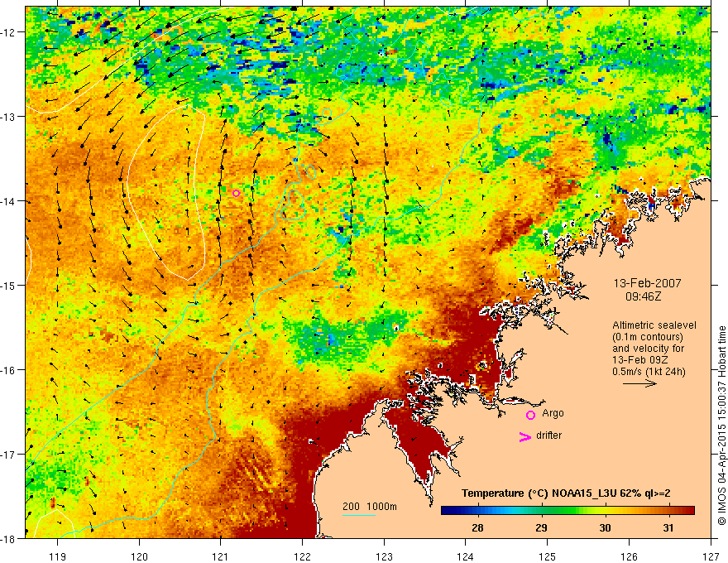Viewport: 728px width, 563px height.
Task: Click the 'Argo' legend label
Action: (553, 413)
